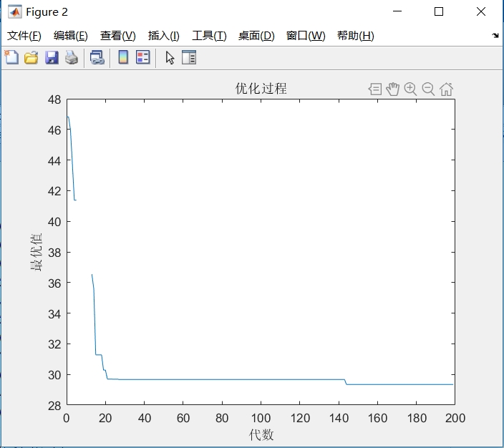504x448 pixels.
Task: Click the y-axis tick label 34
Action: 54,313
